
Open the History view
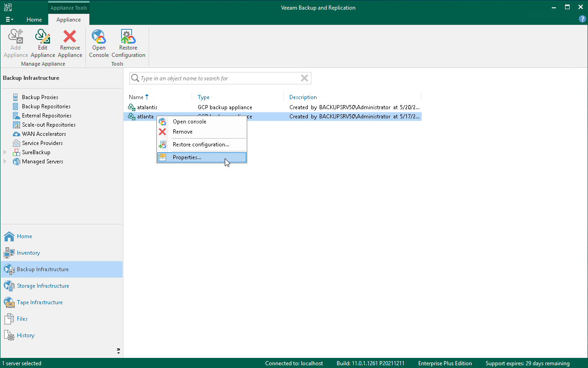point(61,335)
